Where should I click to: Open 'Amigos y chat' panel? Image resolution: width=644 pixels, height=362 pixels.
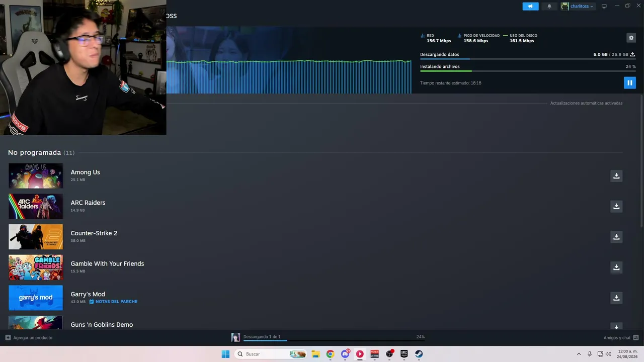coord(621,337)
